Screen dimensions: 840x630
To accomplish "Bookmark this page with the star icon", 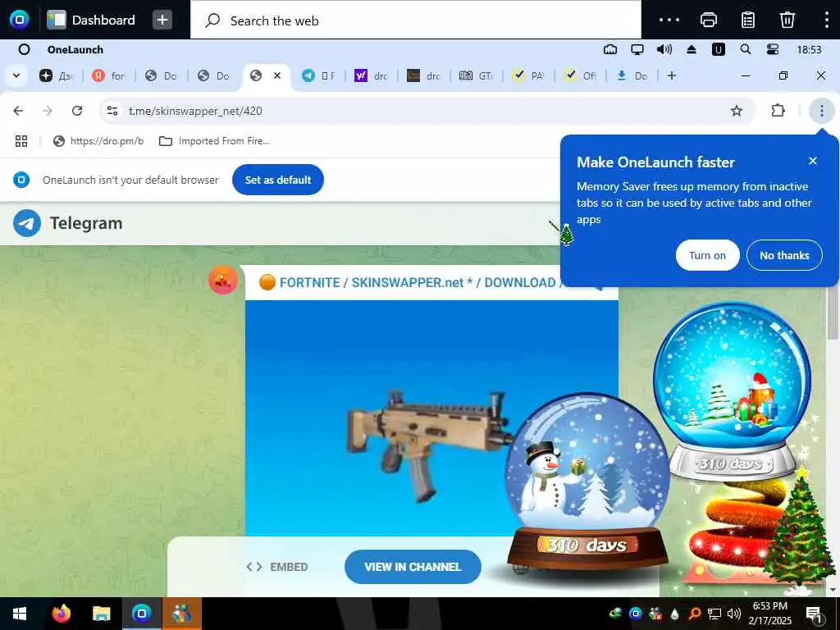I will pyautogui.click(x=737, y=111).
